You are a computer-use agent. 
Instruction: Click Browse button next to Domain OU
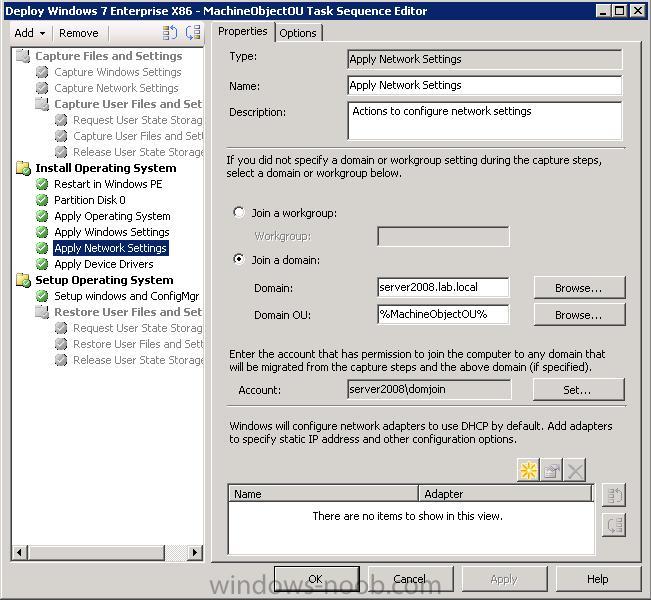point(579,315)
